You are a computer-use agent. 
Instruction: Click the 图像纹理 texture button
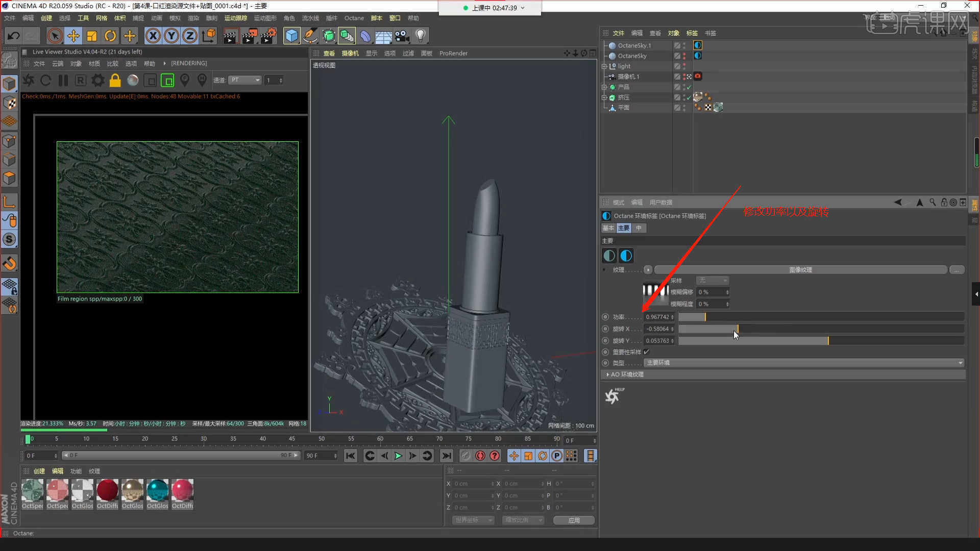(800, 270)
